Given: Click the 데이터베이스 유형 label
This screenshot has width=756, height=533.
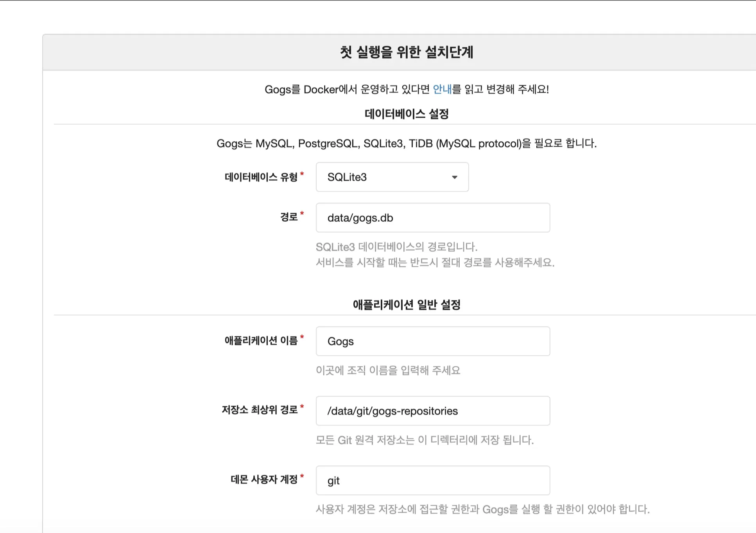Looking at the screenshot, I should [261, 177].
